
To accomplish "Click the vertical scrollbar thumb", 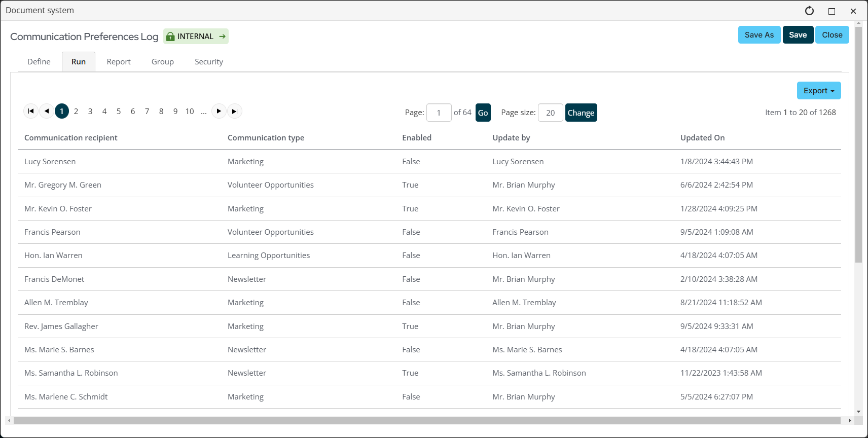I will tap(858, 144).
